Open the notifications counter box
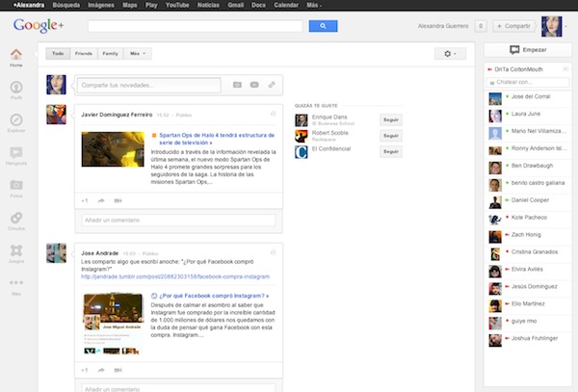The height and width of the screenshot is (392, 578). click(481, 26)
